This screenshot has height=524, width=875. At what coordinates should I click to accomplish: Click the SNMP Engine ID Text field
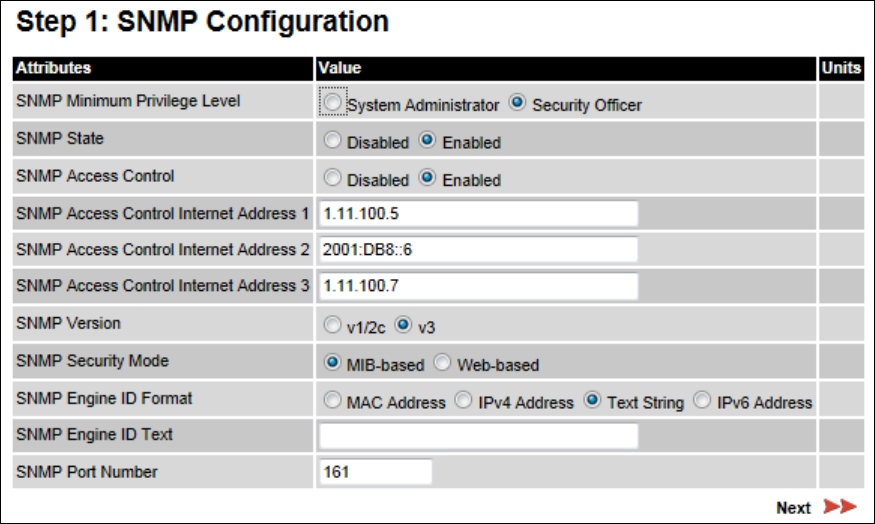(478, 435)
